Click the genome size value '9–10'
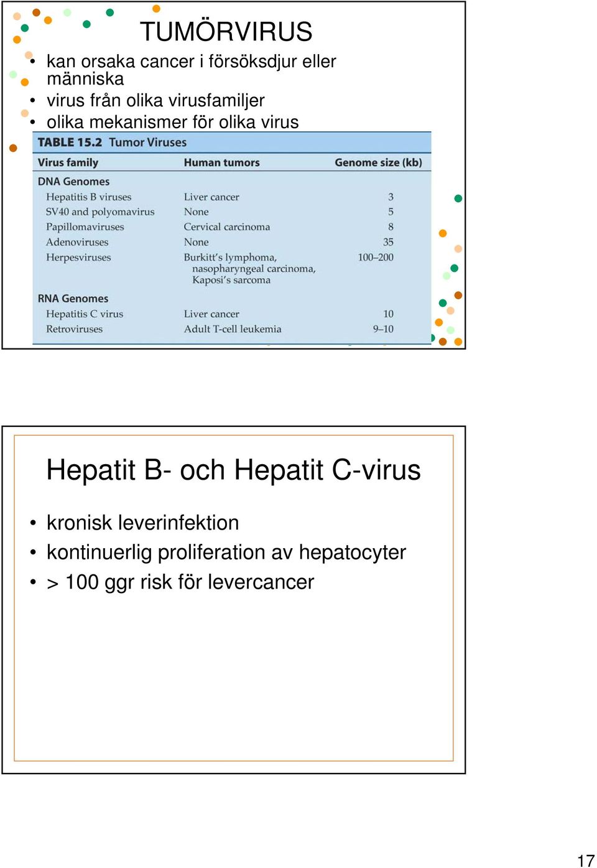This screenshot has height=868, width=597. pos(383,329)
